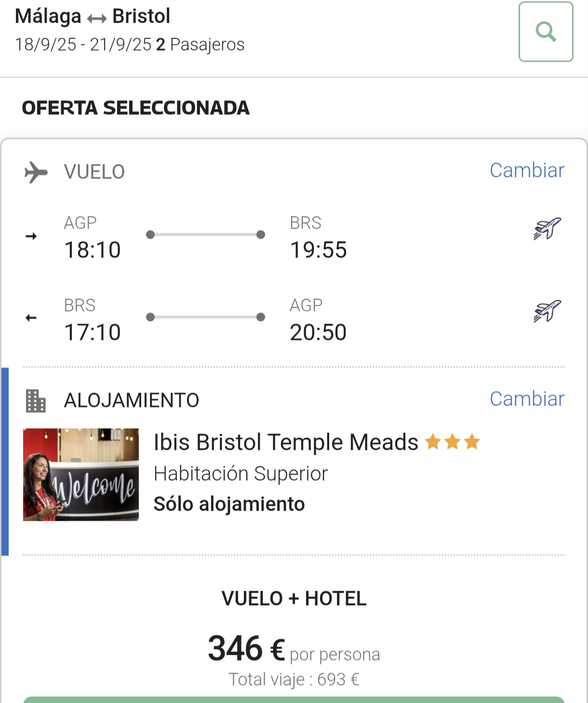Tap the 346 € per person price
This screenshot has height=703, width=588.
click(x=294, y=649)
